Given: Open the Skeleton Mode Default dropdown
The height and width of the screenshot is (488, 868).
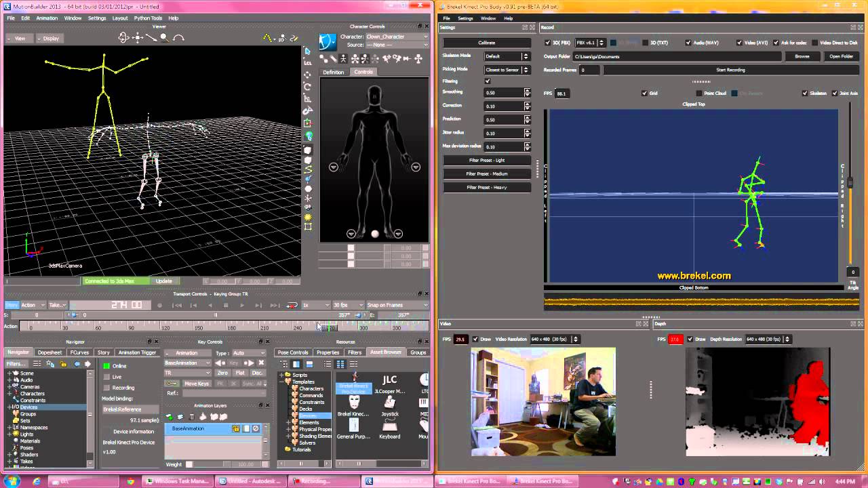Looking at the screenshot, I should (507, 56).
